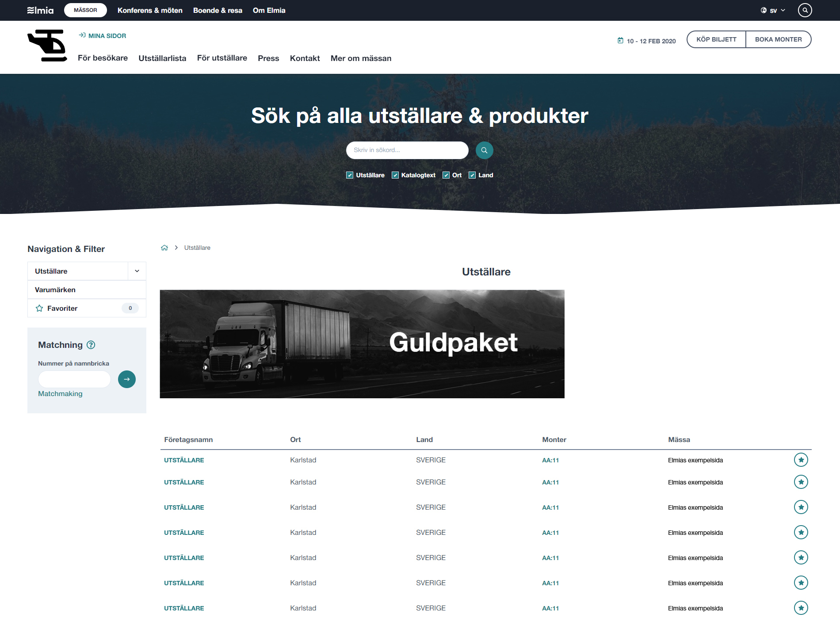Click the Guldpaket truck banner
Image resolution: width=840 pixels, height=633 pixels.
point(362,344)
